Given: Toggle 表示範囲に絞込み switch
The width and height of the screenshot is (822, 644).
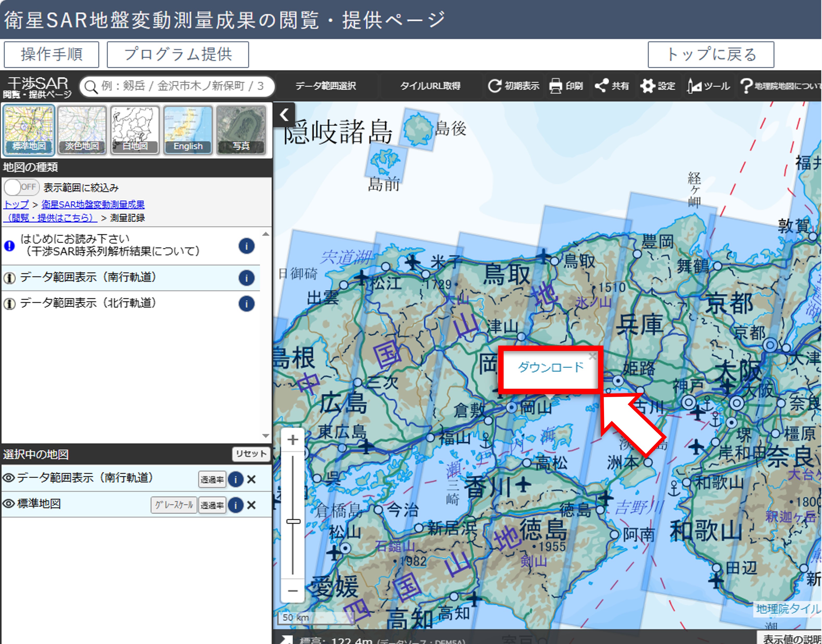Looking at the screenshot, I should coord(21,187).
